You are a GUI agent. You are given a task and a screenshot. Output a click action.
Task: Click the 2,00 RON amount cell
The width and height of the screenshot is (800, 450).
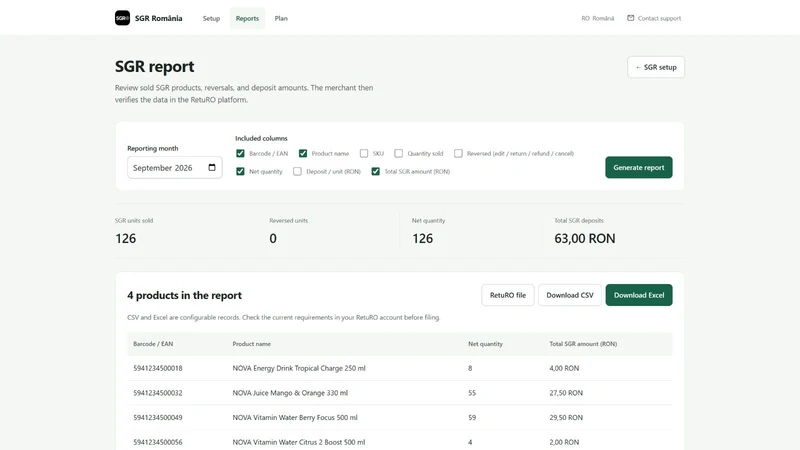[x=564, y=442]
